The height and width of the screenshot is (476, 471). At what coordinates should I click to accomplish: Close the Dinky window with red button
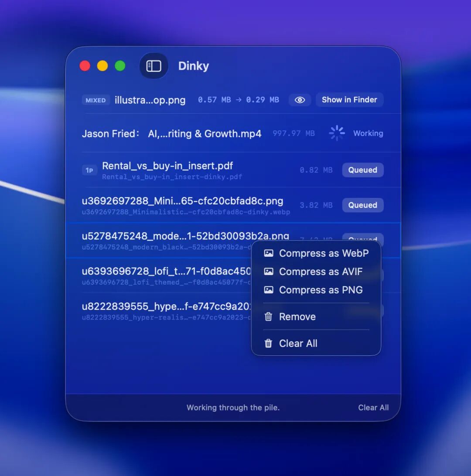pos(85,66)
